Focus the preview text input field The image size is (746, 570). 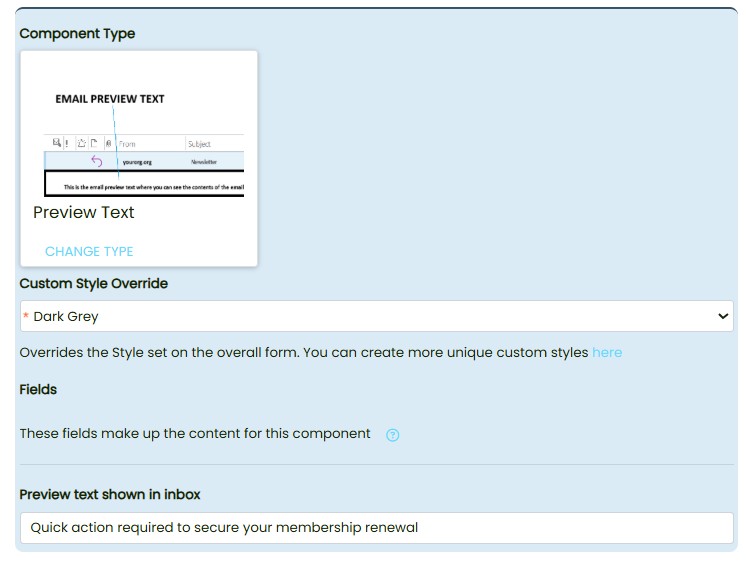tap(376, 528)
